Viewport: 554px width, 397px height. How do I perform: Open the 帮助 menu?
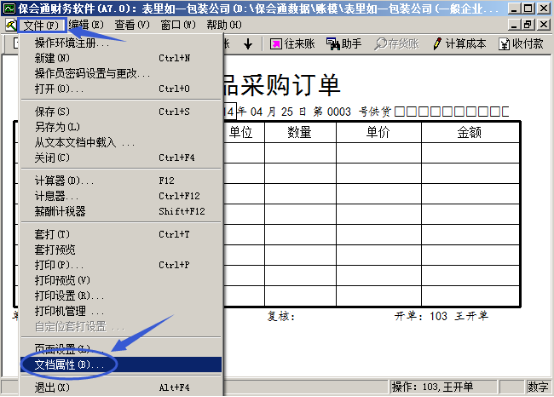point(224,25)
